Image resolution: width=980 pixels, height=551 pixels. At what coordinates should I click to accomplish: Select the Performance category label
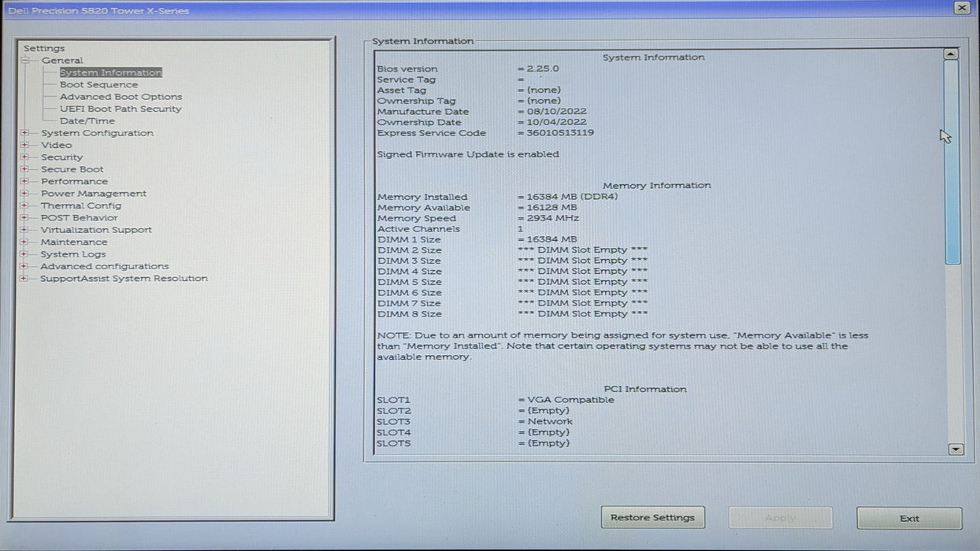click(x=75, y=181)
